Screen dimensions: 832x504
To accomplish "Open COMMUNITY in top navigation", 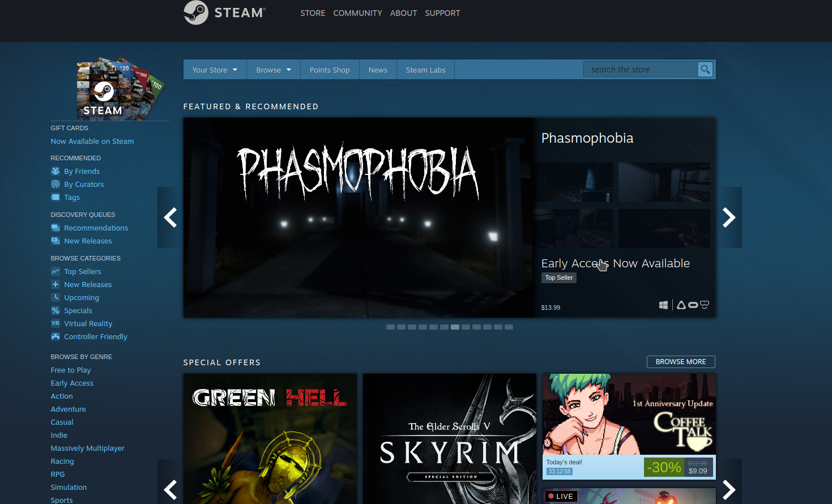I will coord(357,13).
